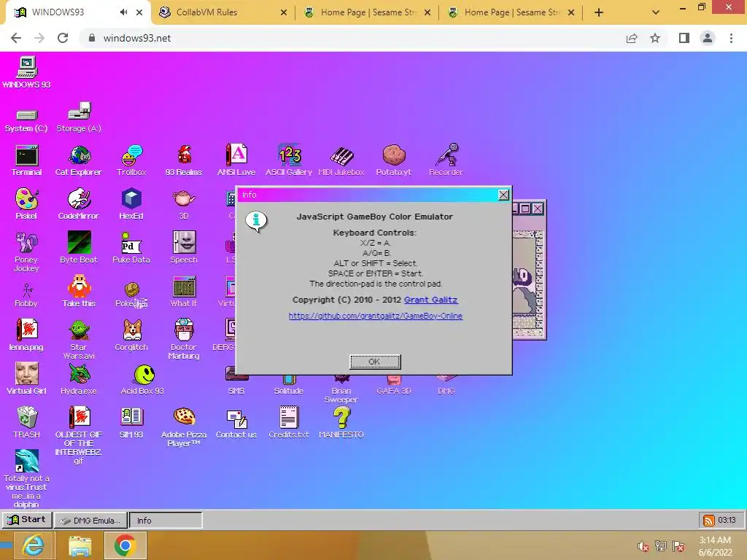Screen dimensions: 747x560
Task: Open the SIM 93 icon
Action: [x=131, y=423]
